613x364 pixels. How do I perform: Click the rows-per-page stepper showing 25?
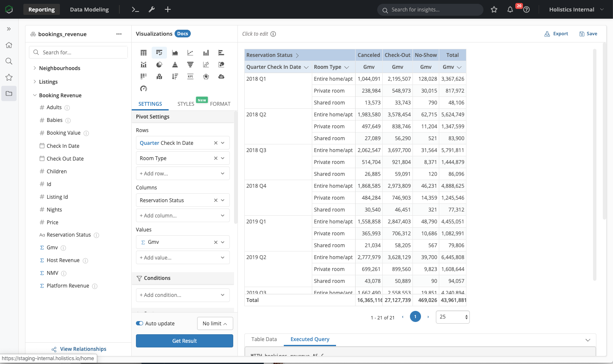(452, 316)
